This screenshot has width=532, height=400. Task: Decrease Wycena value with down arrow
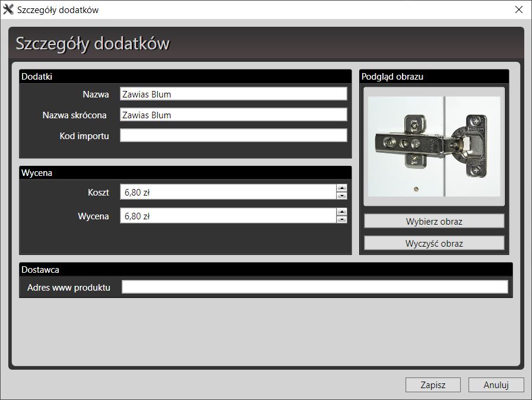click(x=341, y=219)
